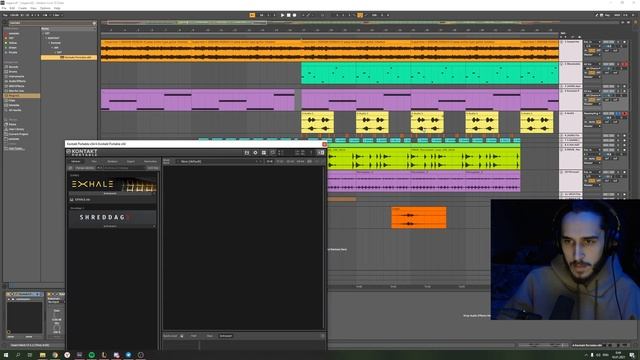Open the View menu

pos(33,8)
